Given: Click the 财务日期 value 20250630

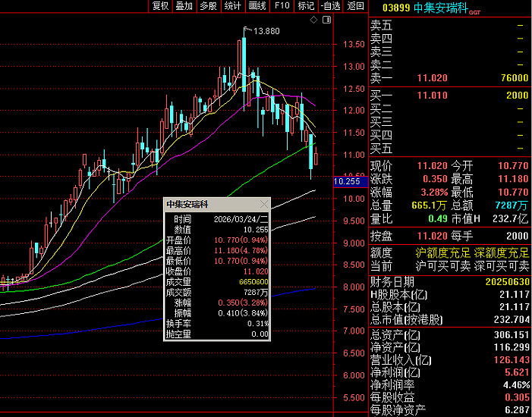Looking at the screenshot, I should 508,282.
